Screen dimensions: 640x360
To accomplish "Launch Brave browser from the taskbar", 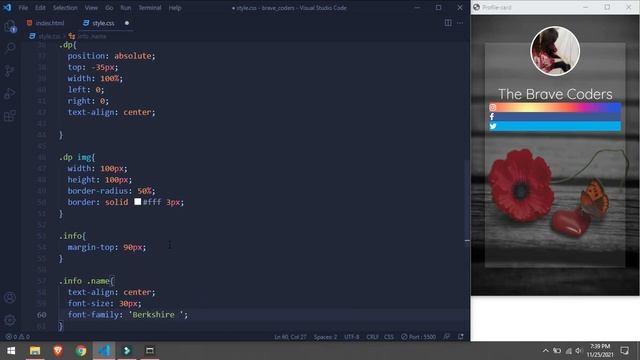I will point(58,351).
